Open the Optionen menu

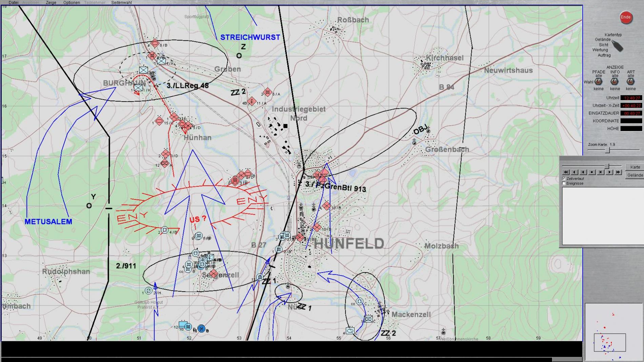[x=72, y=2]
